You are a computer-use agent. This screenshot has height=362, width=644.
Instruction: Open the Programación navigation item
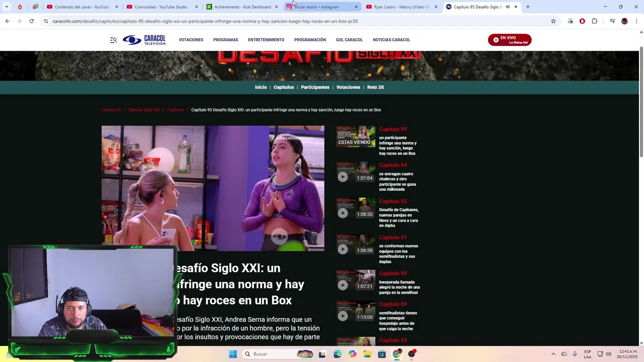[x=310, y=40]
